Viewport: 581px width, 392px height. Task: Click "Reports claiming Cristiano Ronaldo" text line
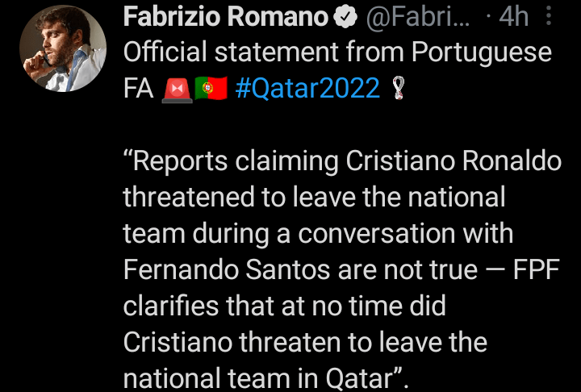[x=342, y=161]
